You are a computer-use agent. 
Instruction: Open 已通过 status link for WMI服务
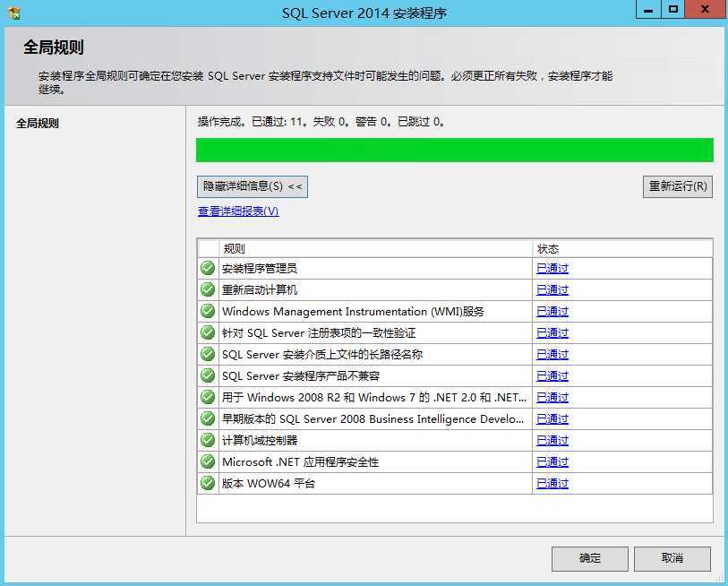552,311
